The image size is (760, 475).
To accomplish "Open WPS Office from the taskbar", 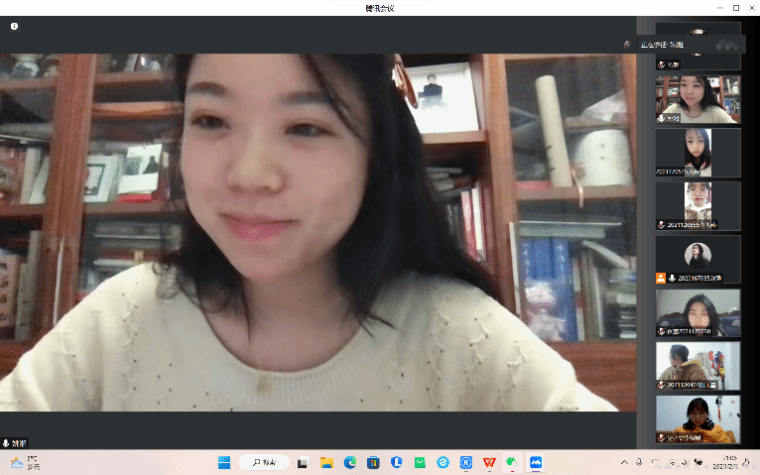I will tap(489, 462).
